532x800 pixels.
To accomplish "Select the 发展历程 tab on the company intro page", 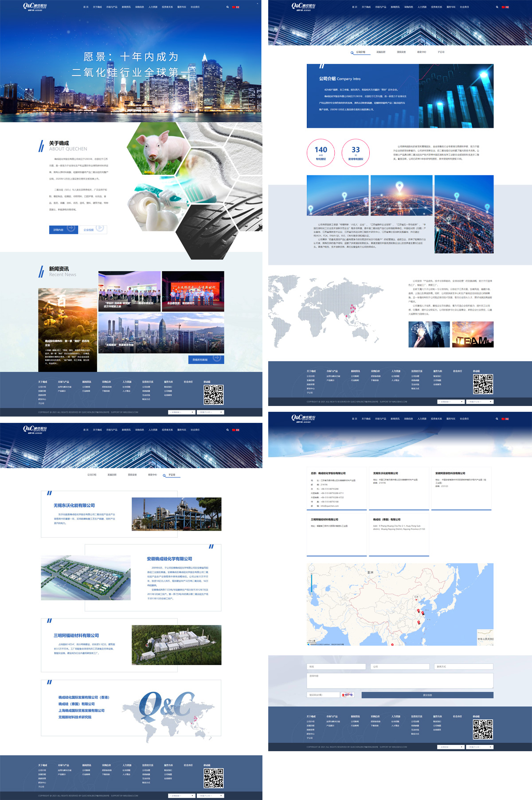I will [380, 52].
